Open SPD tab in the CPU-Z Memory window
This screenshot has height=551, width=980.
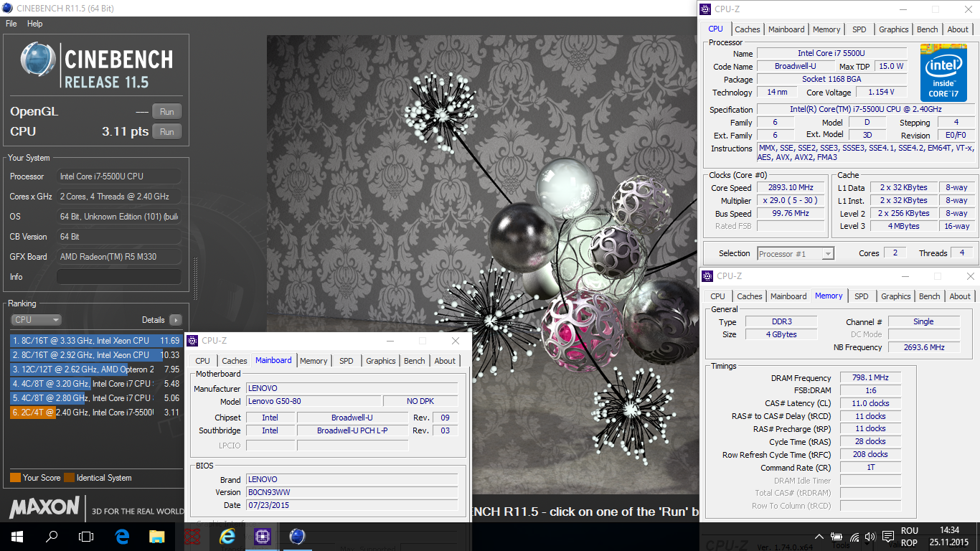coord(861,296)
